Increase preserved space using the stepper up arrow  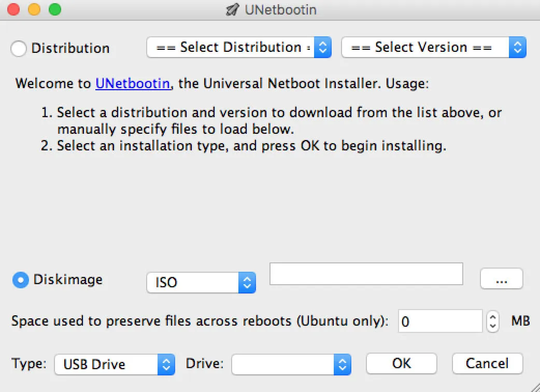pos(492,317)
